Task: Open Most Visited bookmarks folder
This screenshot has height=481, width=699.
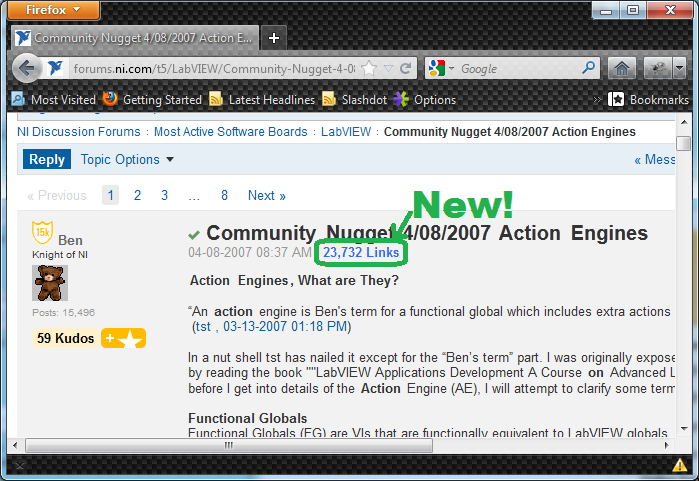Action: [54, 99]
